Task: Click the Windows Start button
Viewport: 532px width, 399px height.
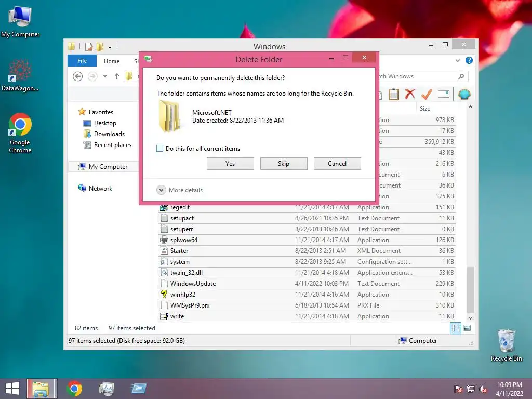Action: click(12, 389)
